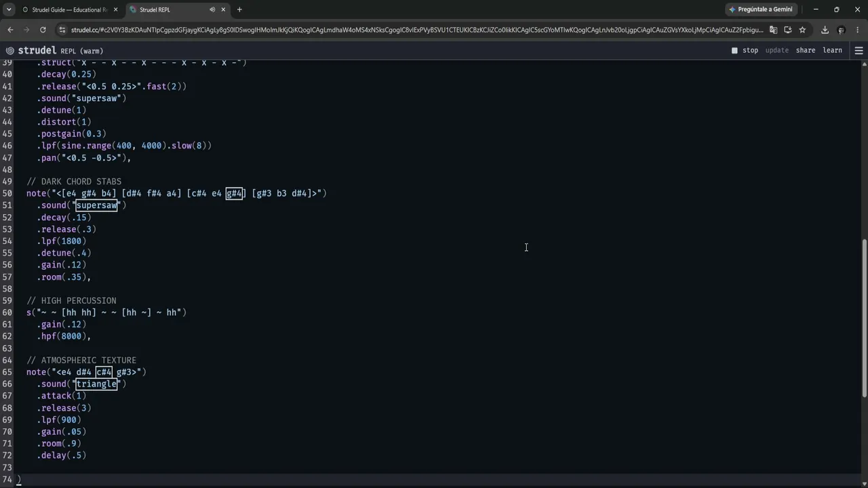Viewport: 868px width, 488px height.
Task: Click '.hpf(8000),' on line 62
Action: 64,336
